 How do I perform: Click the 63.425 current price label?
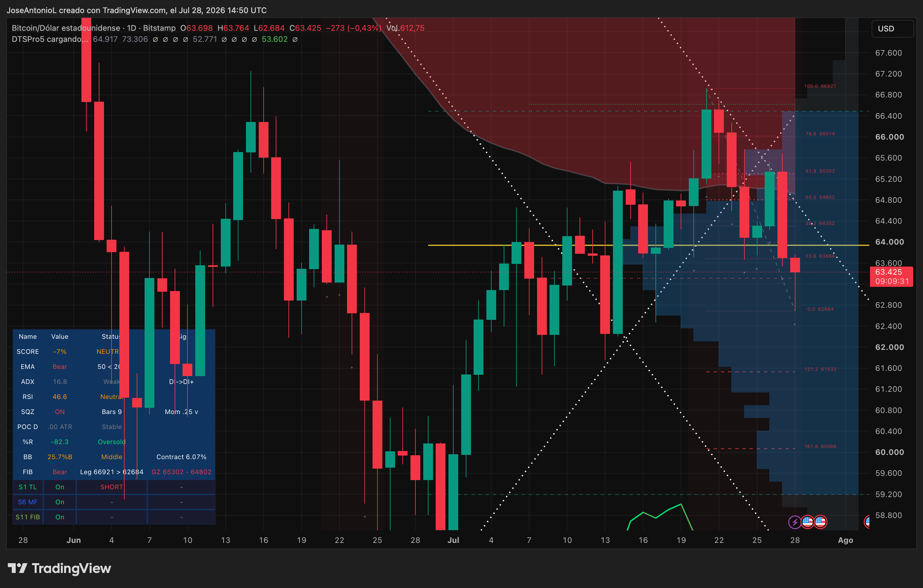coord(891,276)
